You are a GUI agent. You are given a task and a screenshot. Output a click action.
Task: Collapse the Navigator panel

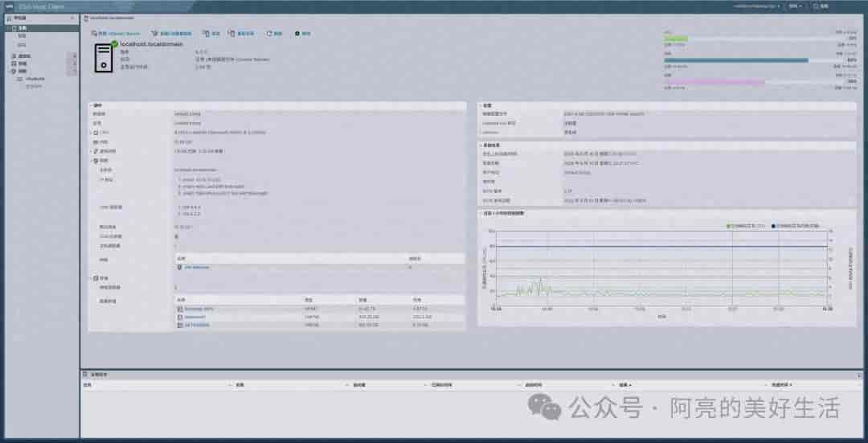(72, 18)
